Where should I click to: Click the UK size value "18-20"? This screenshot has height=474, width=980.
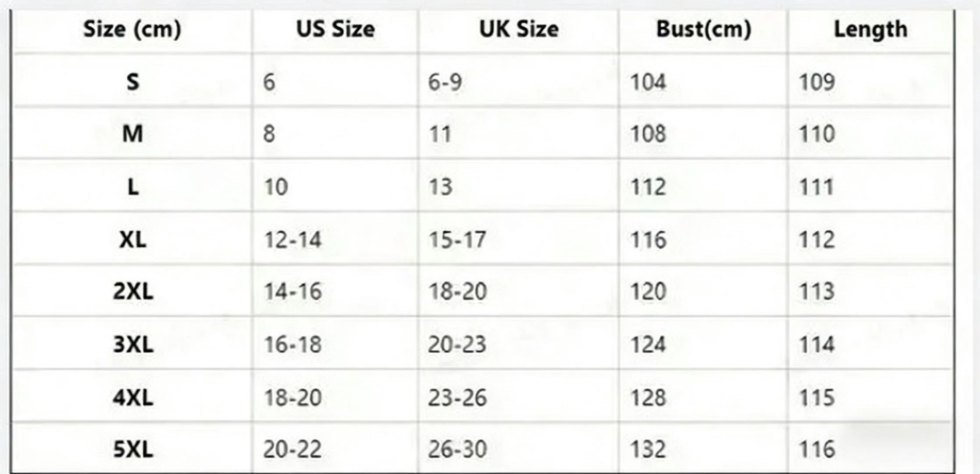tap(457, 291)
